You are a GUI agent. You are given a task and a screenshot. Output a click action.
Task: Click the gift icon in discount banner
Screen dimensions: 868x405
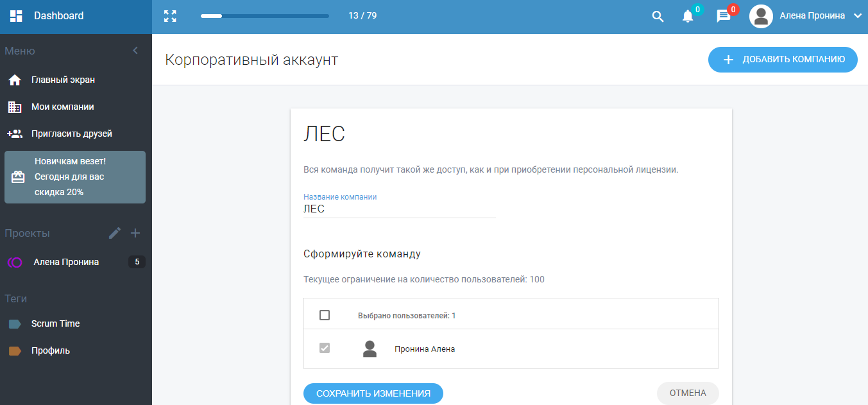(x=18, y=177)
